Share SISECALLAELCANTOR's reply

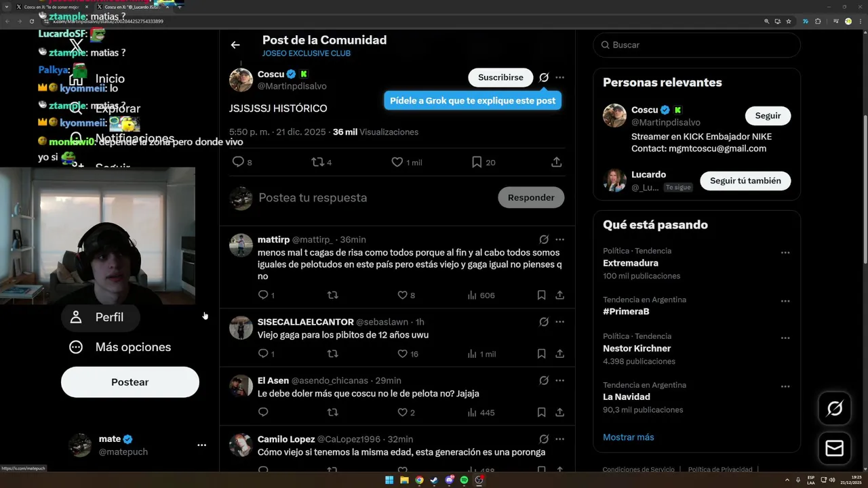pyautogui.click(x=560, y=354)
